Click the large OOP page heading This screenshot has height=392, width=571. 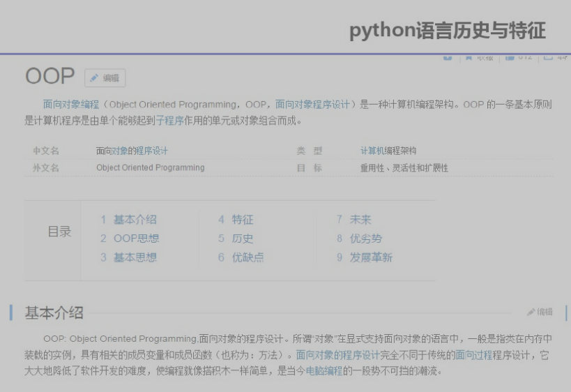coord(50,76)
